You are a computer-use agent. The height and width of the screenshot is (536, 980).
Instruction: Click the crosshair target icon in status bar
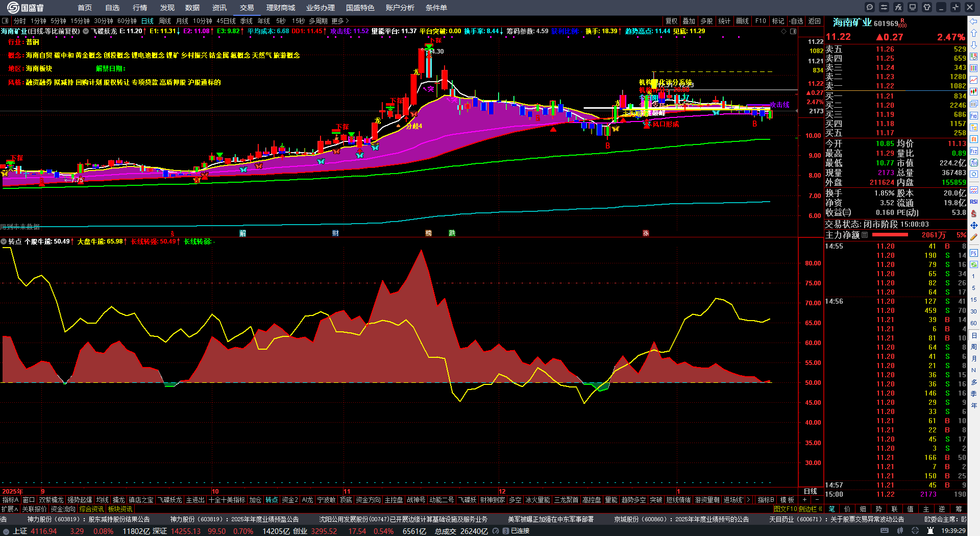914,531
